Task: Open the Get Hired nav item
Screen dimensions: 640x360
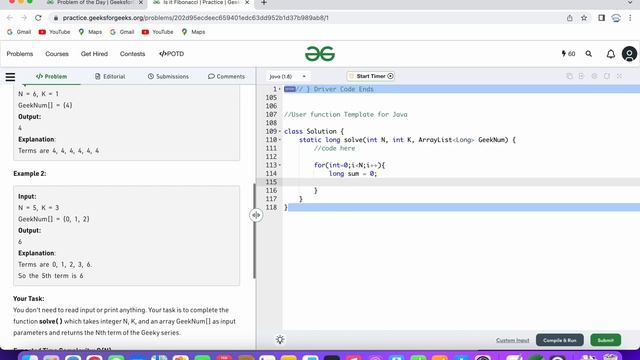Action: tap(94, 54)
